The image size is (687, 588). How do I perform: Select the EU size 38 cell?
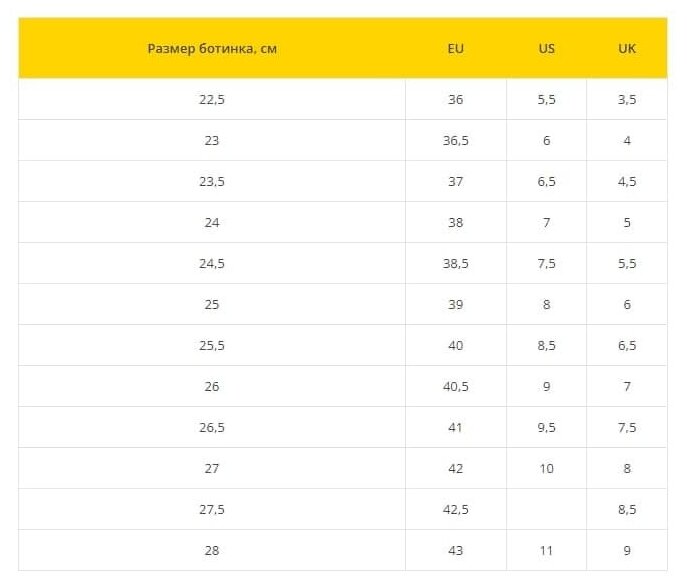[456, 222]
